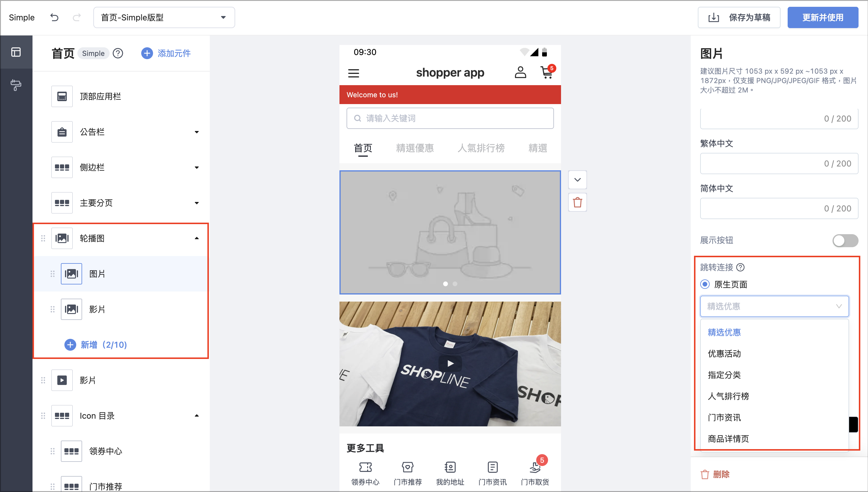
Task: Open the layout panel icon in left rail
Action: pos(16,52)
